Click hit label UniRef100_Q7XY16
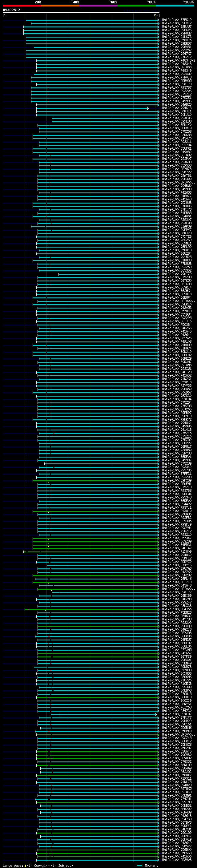The width and height of the screenshot is (197, 868). click(x=176, y=565)
